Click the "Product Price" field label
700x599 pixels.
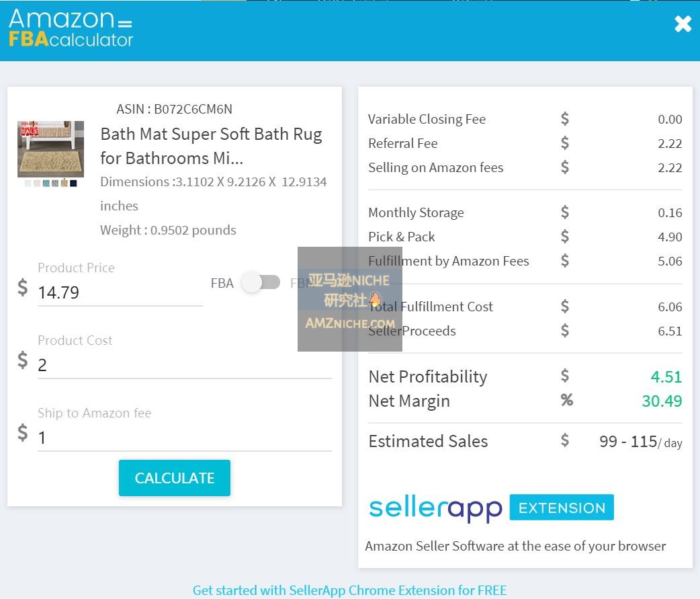tap(77, 268)
